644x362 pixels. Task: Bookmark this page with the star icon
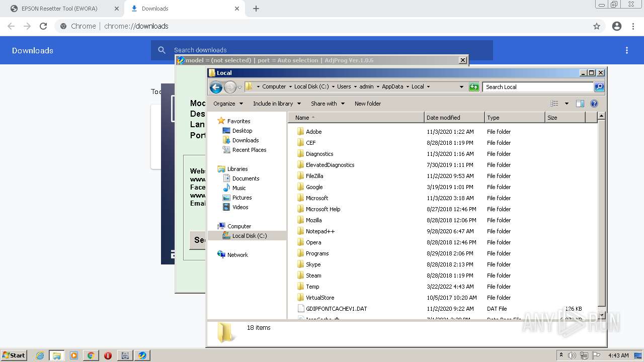tap(597, 26)
